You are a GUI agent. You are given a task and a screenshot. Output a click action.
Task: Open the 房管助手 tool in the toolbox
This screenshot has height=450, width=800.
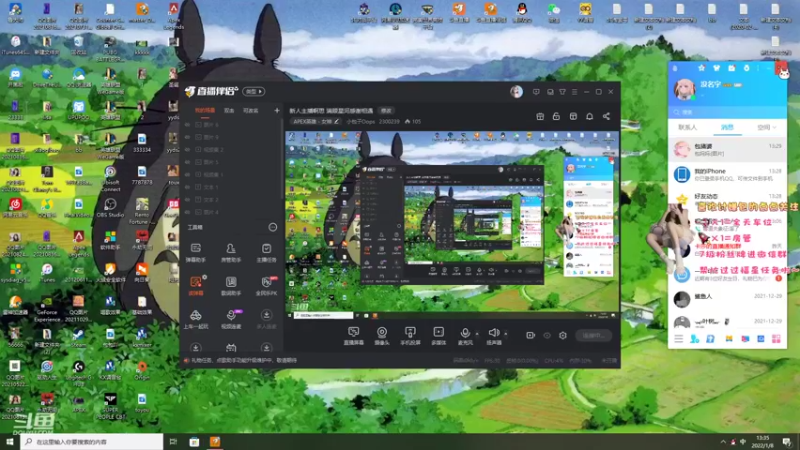click(231, 252)
